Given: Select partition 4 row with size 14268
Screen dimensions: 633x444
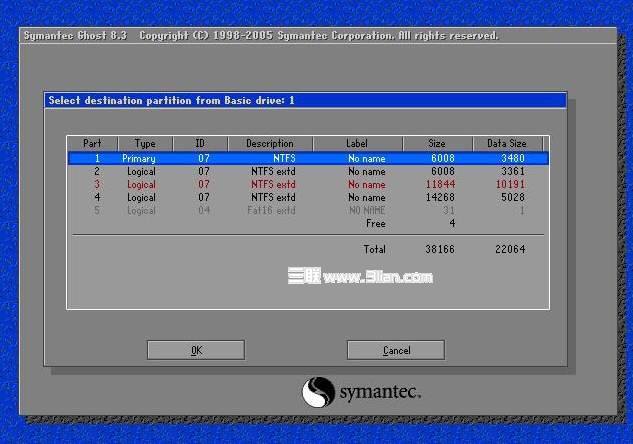Looking at the screenshot, I should coord(308,197).
